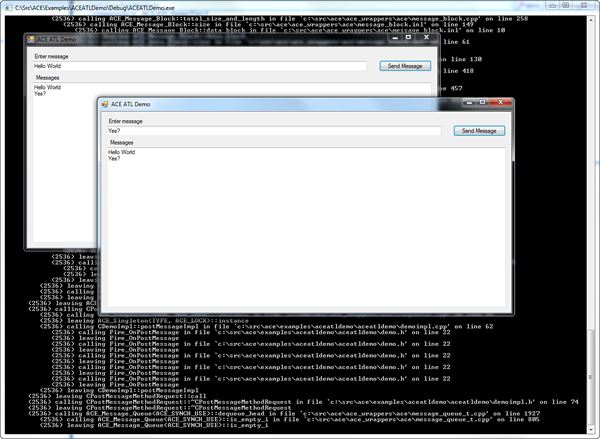Click 'Hello World' in the front window's Messages list
This screenshot has width=600, height=439.
click(121, 152)
